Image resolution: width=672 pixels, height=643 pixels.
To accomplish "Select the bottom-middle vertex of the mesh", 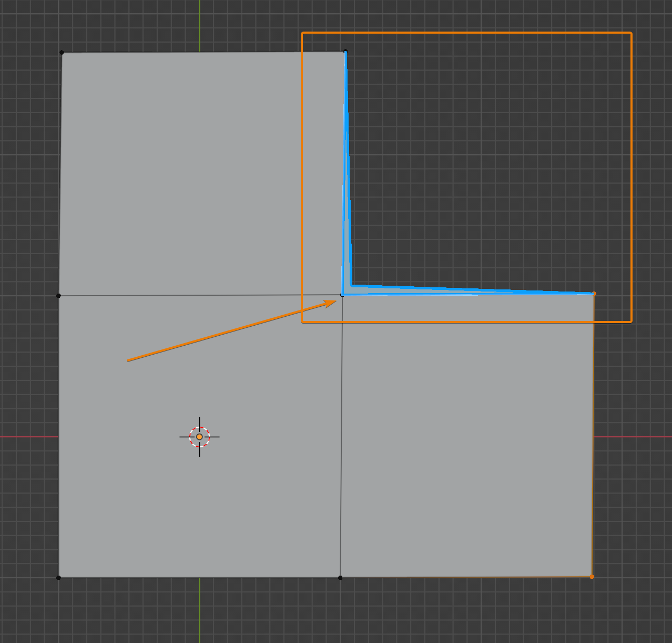I will click(x=341, y=577).
